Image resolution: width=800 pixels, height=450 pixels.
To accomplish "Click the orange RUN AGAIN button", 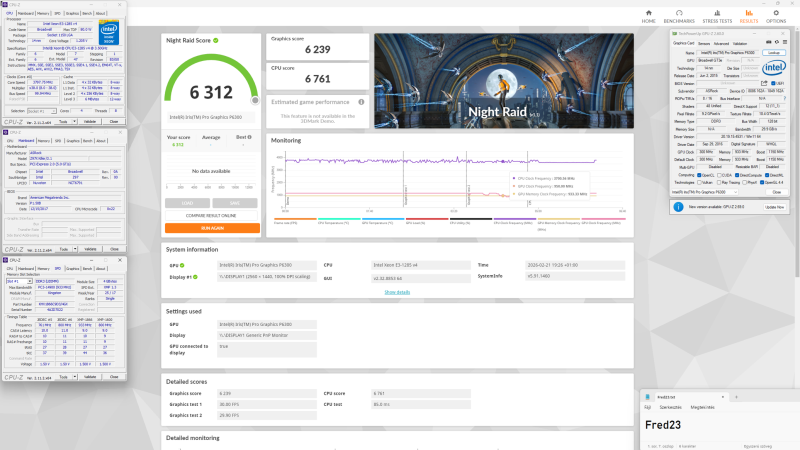I will coord(212,228).
